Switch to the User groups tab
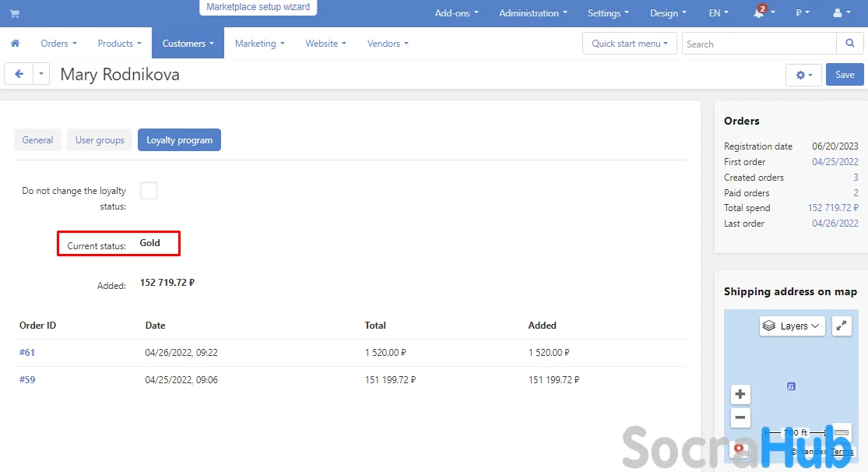 pyautogui.click(x=100, y=140)
